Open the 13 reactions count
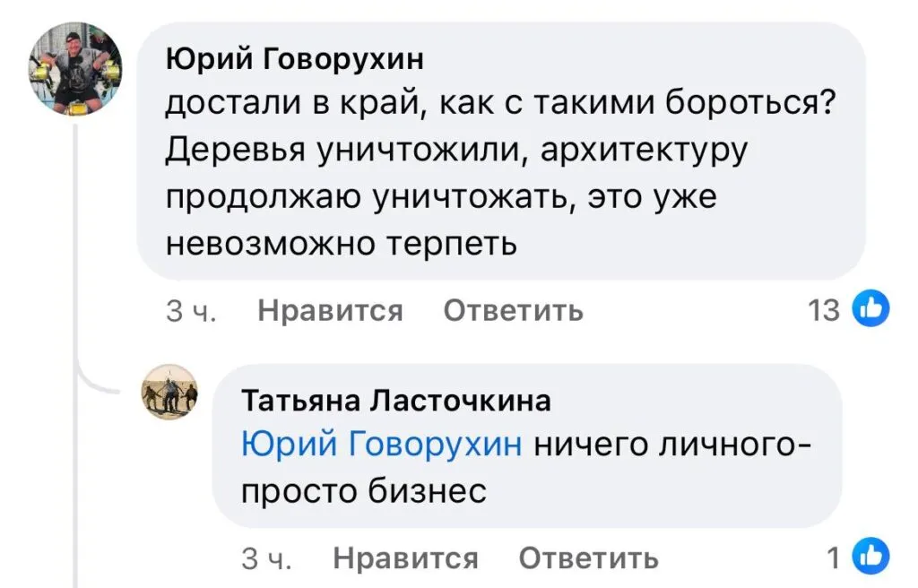Viewport: 918px width, 588px height. pyautogui.click(x=823, y=311)
